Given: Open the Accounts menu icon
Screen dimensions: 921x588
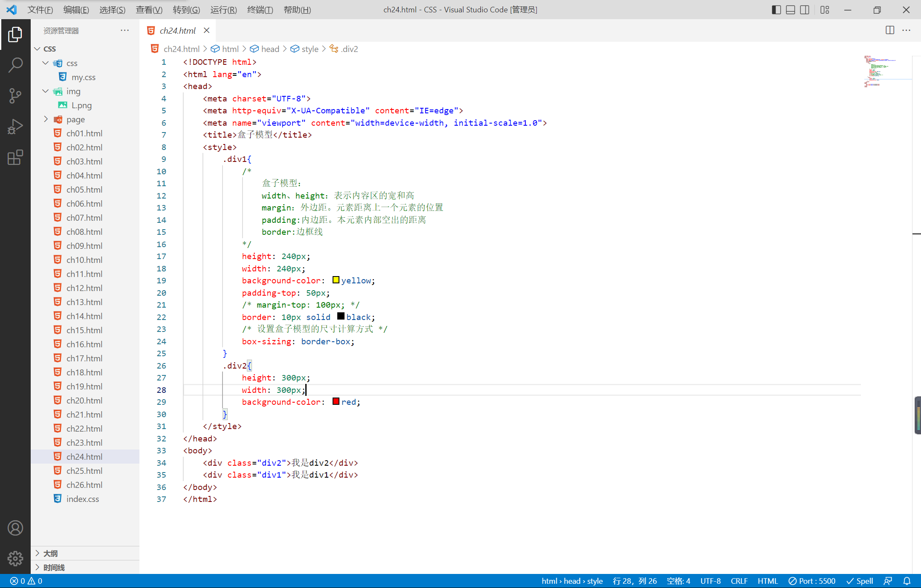Looking at the screenshot, I should click(x=15, y=528).
